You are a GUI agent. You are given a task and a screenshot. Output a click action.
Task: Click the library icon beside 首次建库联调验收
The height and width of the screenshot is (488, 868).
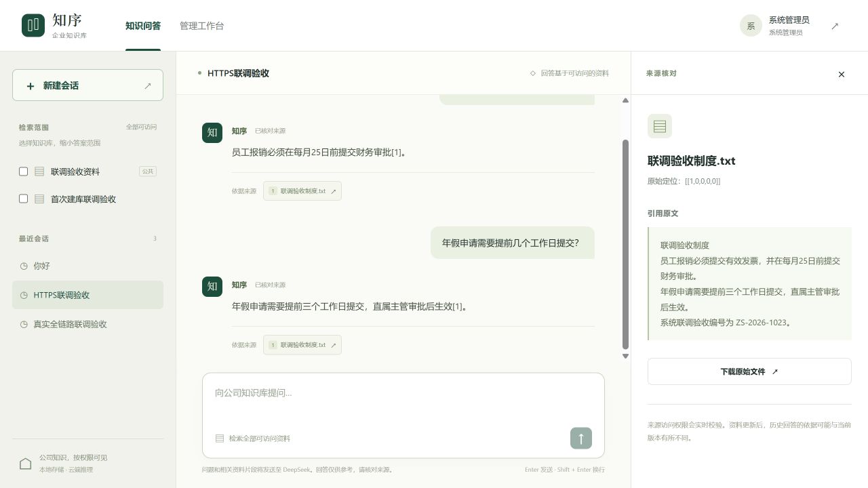(39, 199)
